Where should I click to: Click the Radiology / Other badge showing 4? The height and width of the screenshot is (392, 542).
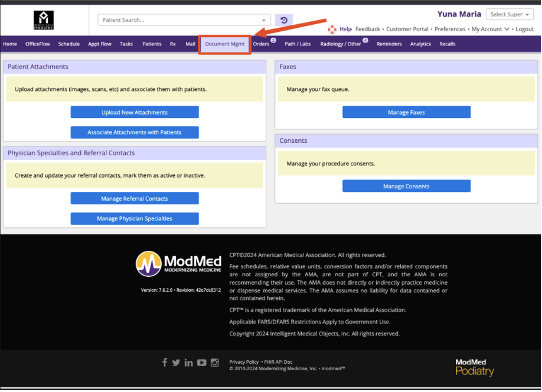tap(365, 41)
